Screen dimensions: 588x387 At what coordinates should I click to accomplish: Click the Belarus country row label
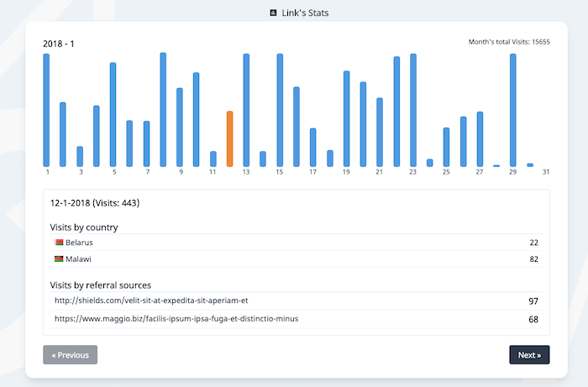click(x=79, y=243)
